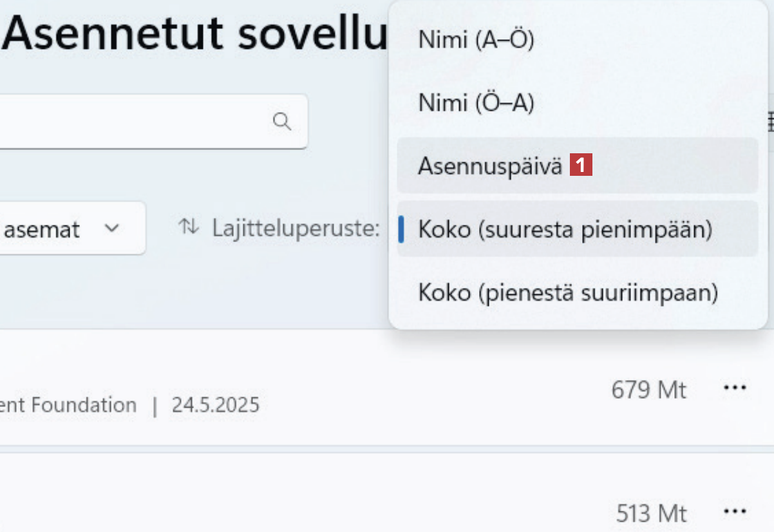Sort apps by Nimi (Ö–A)
This screenshot has height=532, width=774.
pos(477,103)
